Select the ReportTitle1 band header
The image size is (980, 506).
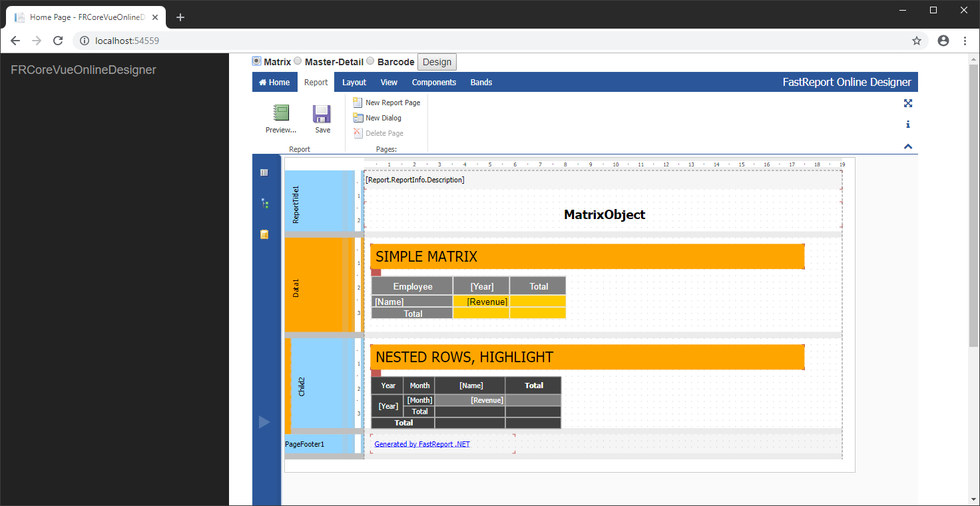[x=320, y=201]
